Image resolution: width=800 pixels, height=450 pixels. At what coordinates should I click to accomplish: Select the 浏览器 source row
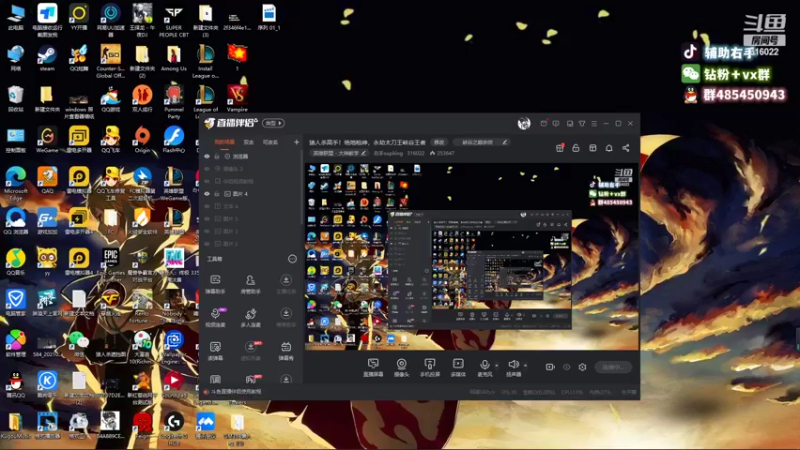point(251,156)
